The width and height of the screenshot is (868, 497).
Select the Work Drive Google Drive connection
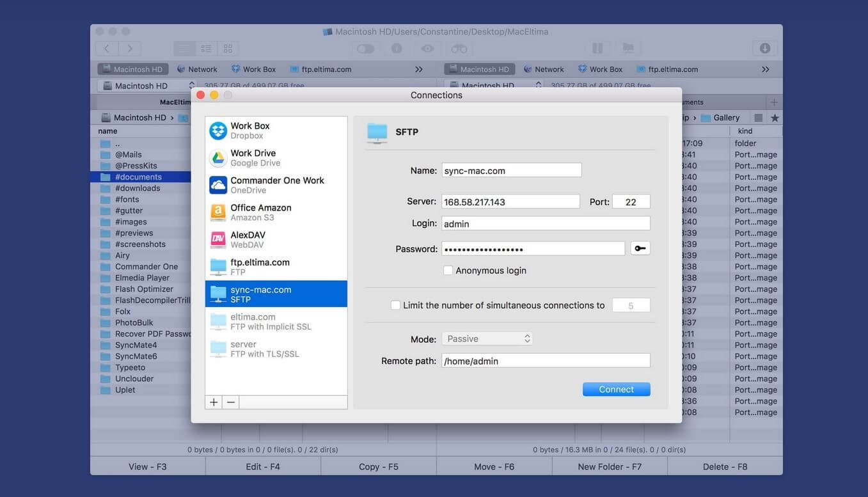[x=276, y=158]
